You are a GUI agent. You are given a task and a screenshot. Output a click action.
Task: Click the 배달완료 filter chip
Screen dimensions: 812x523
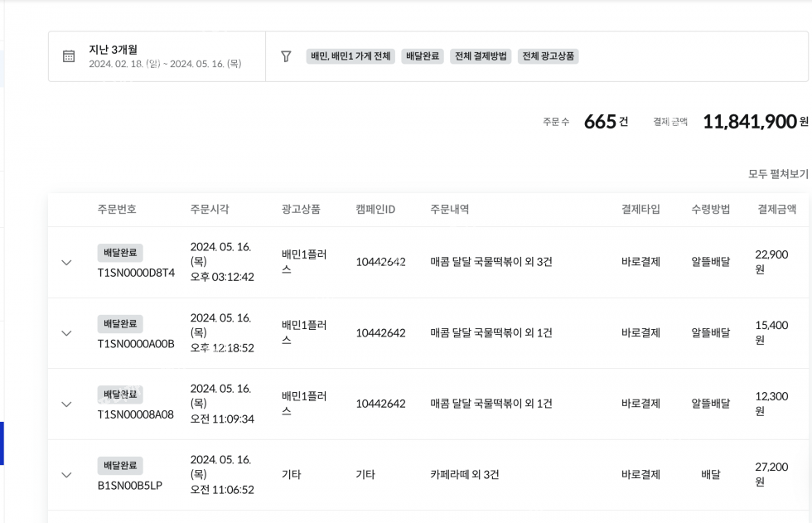(x=423, y=56)
